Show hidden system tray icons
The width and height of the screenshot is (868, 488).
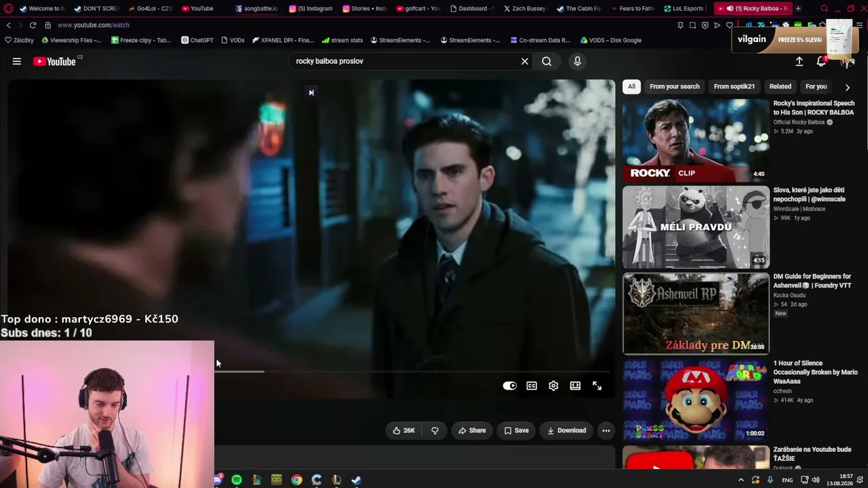[x=741, y=480]
